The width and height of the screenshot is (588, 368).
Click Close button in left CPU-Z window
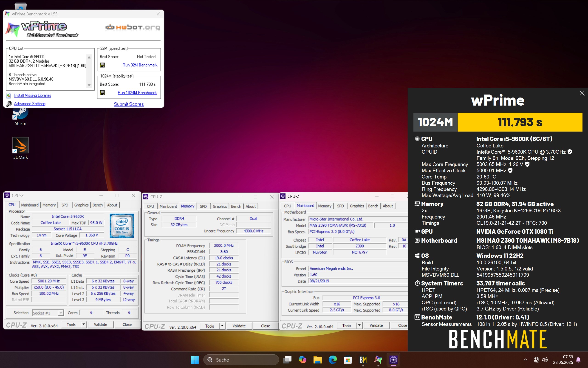127,325
